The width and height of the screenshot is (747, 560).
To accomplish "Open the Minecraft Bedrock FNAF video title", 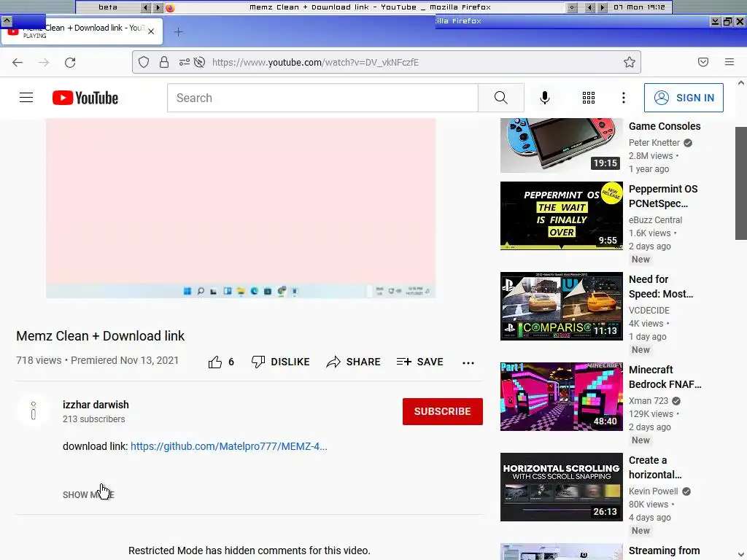I will point(665,377).
